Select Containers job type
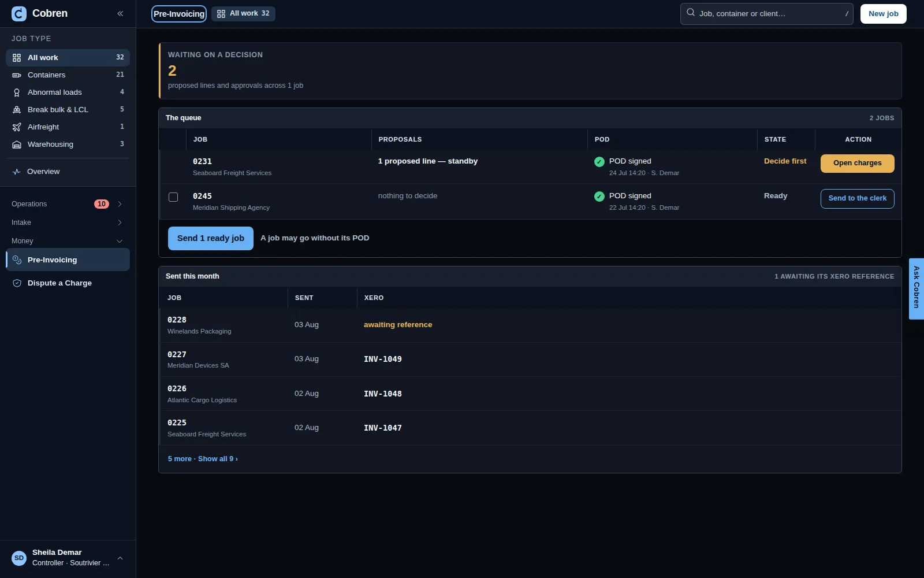924x578 pixels. tap(68, 75)
